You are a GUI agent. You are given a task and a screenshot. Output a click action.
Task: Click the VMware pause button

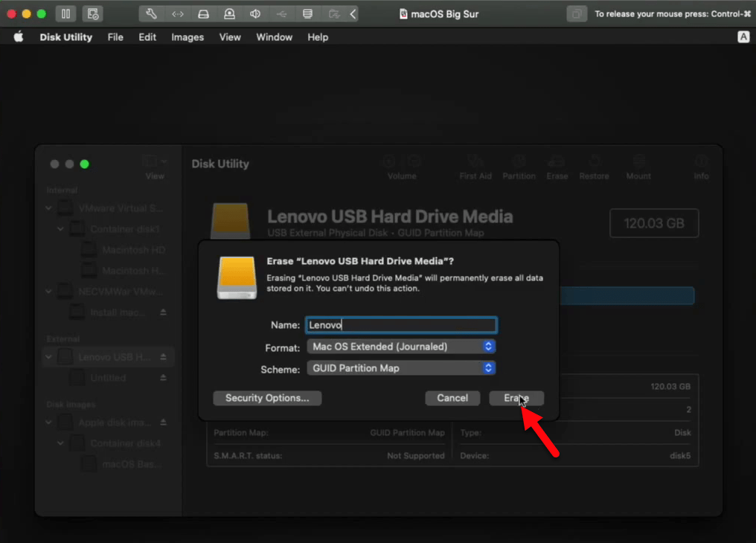[65, 14]
